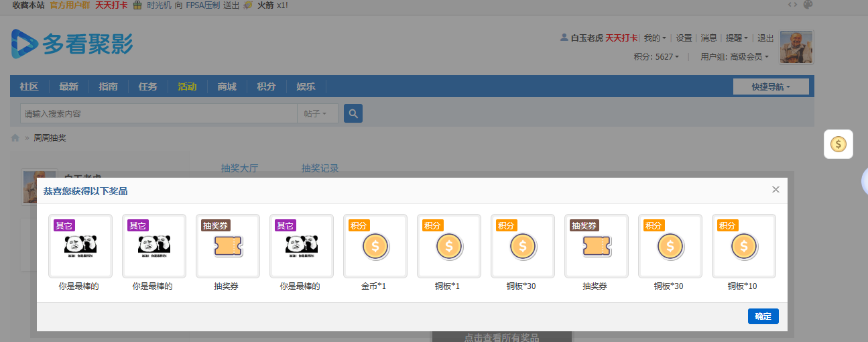Expand the 积分: 5627 dropdown
The height and width of the screenshot is (342, 868).
pos(656,57)
